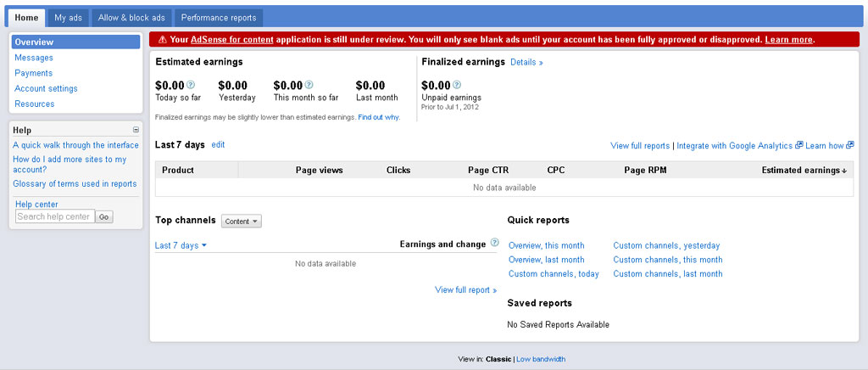This screenshot has width=868, height=370.
Task: Open A quick walk through the interface
Action: [75, 145]
